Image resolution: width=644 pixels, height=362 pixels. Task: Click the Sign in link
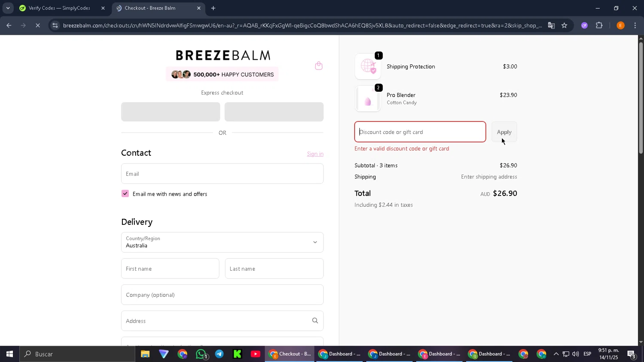click(315, 154)
